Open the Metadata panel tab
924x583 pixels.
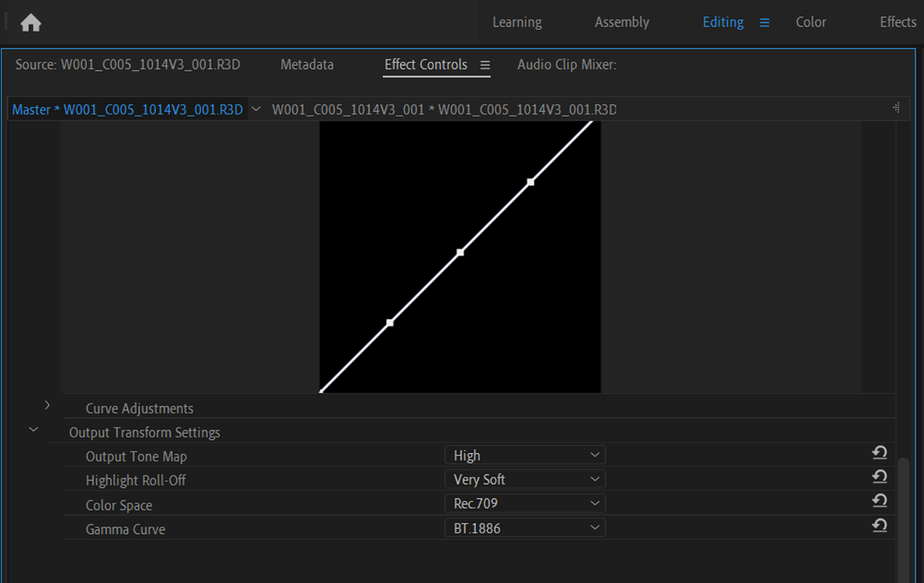coord(307,65)
